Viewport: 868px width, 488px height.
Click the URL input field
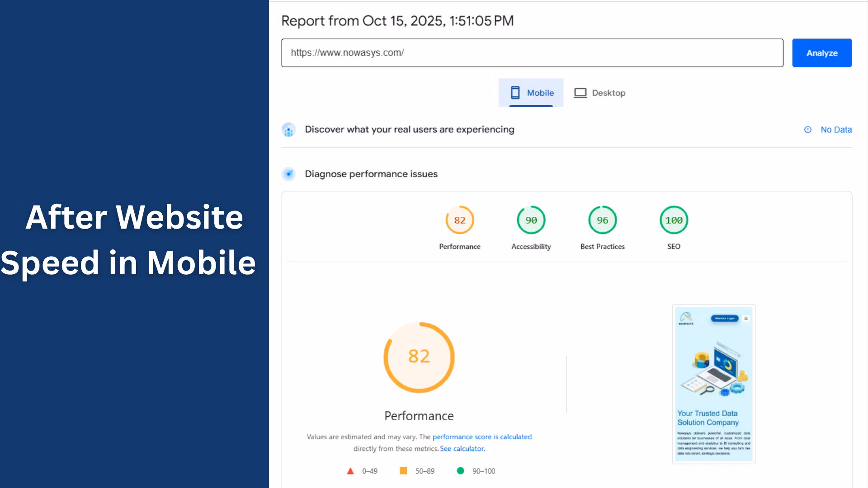point(532,53)
